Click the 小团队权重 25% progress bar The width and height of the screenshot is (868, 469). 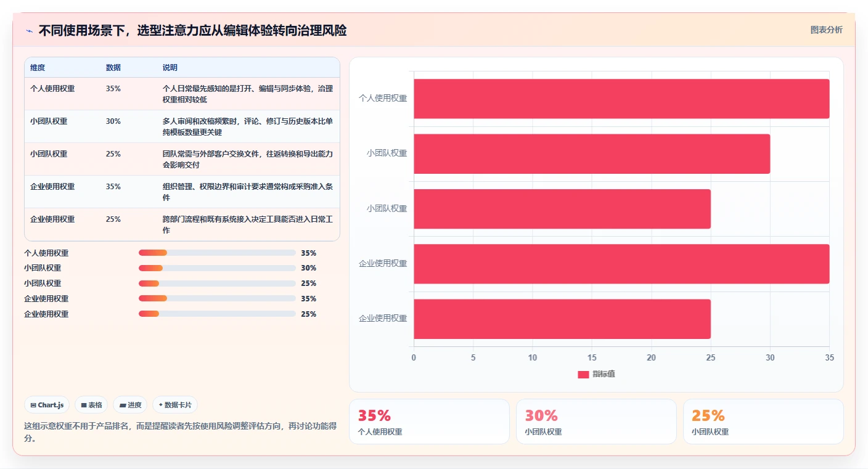tap(217, 283)
